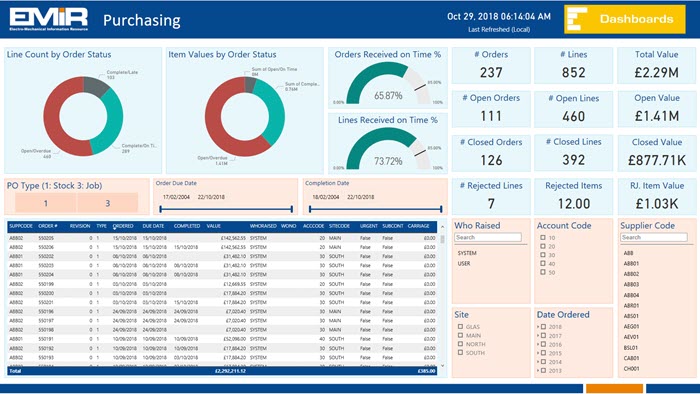
Task: Tick the Account Code 20 checkbox
Action: tap(543, 246)
